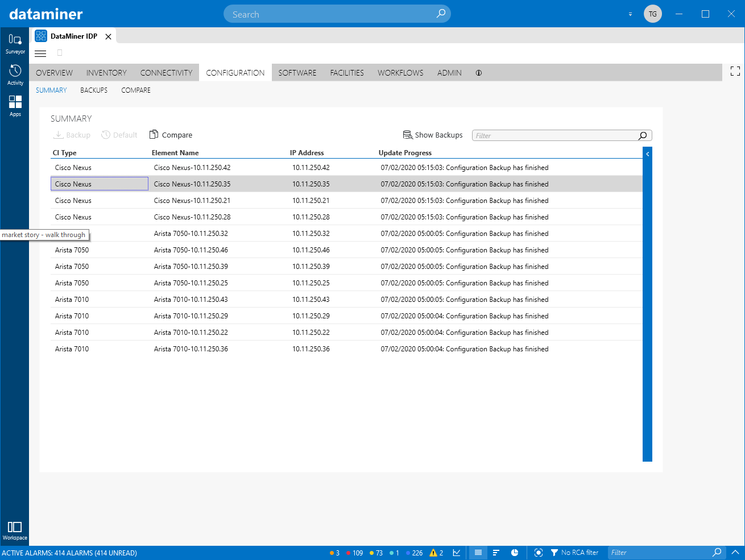The width and height of the screenshot is (745, 560).
Task: Click the Compare button in Summary
Action: point(171,135)
